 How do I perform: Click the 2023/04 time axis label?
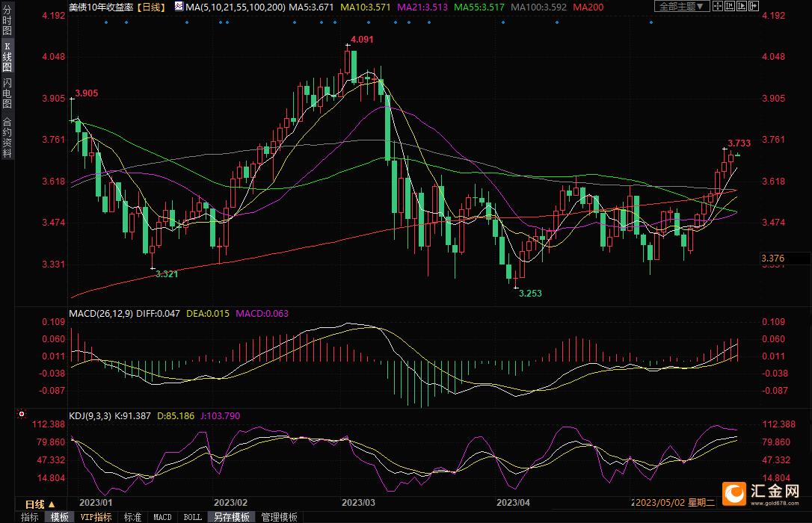[513, 503]
